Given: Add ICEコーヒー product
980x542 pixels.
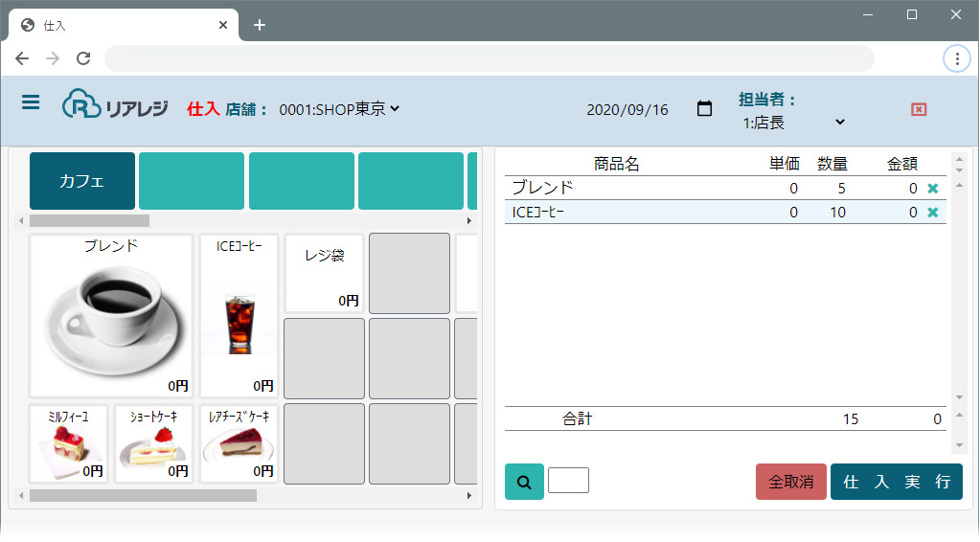Looking at the screenshot, I should [x=239, y=315].
